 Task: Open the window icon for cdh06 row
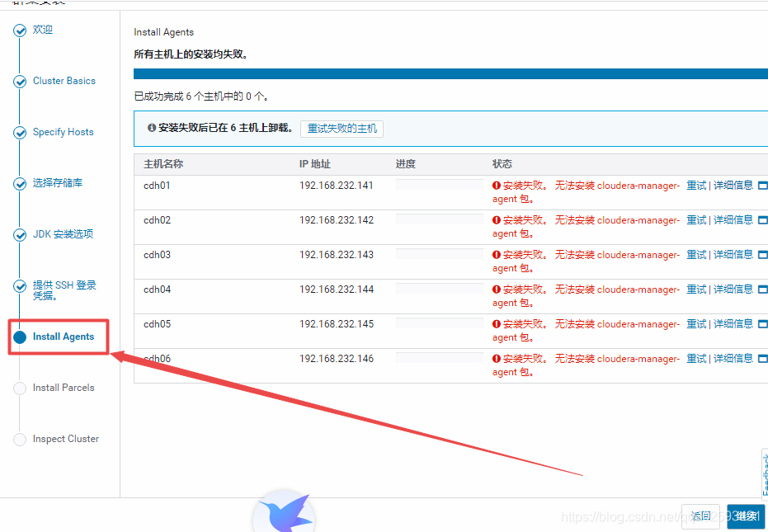tap(762, 359)
